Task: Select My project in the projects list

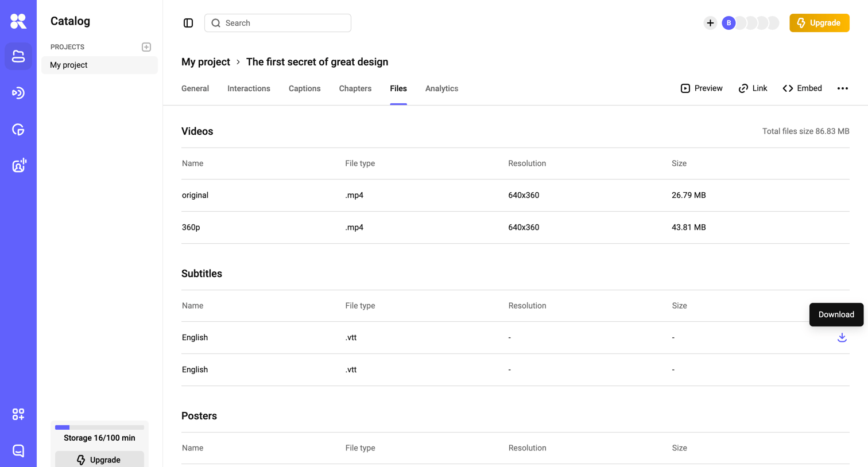Action: coord(99,65)
